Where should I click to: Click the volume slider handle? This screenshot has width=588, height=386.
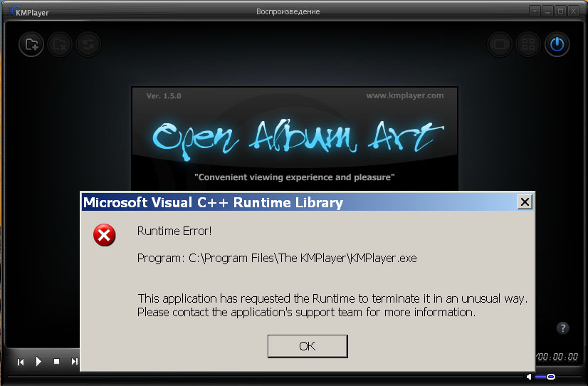tap(551, 376)
